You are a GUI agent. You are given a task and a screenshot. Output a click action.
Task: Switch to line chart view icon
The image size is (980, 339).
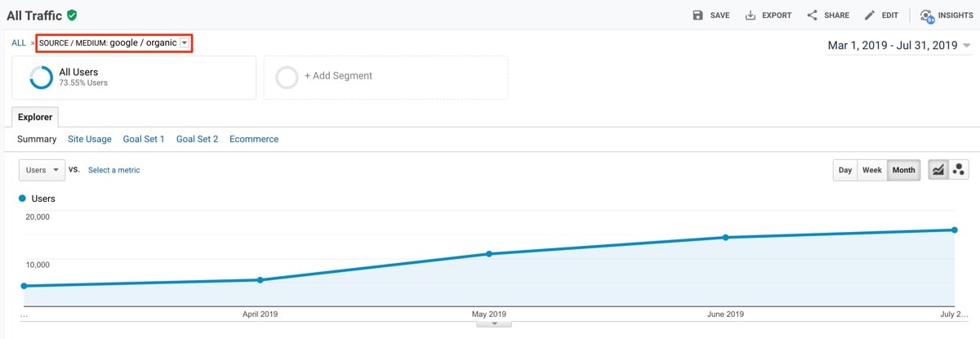[x=938, y=170]
